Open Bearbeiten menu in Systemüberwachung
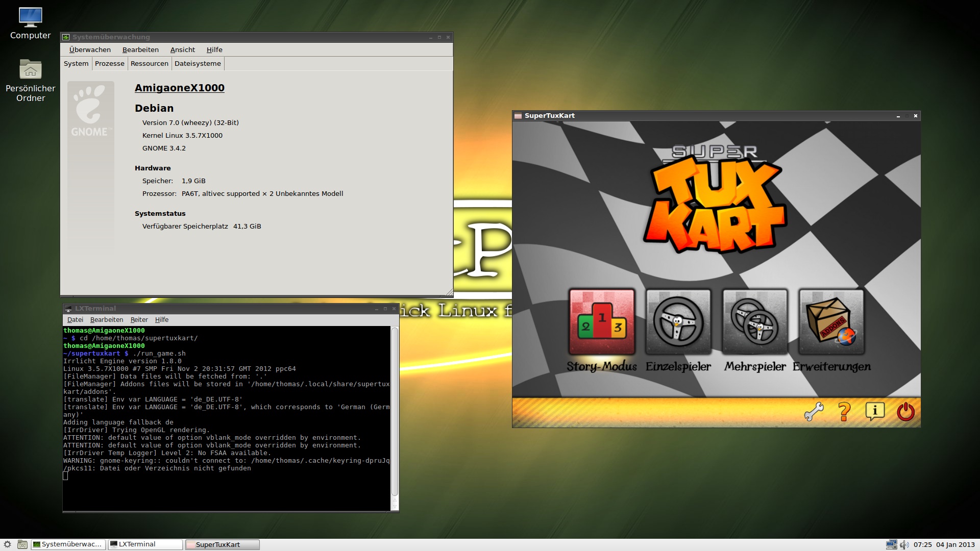 [x=140, y=49]
